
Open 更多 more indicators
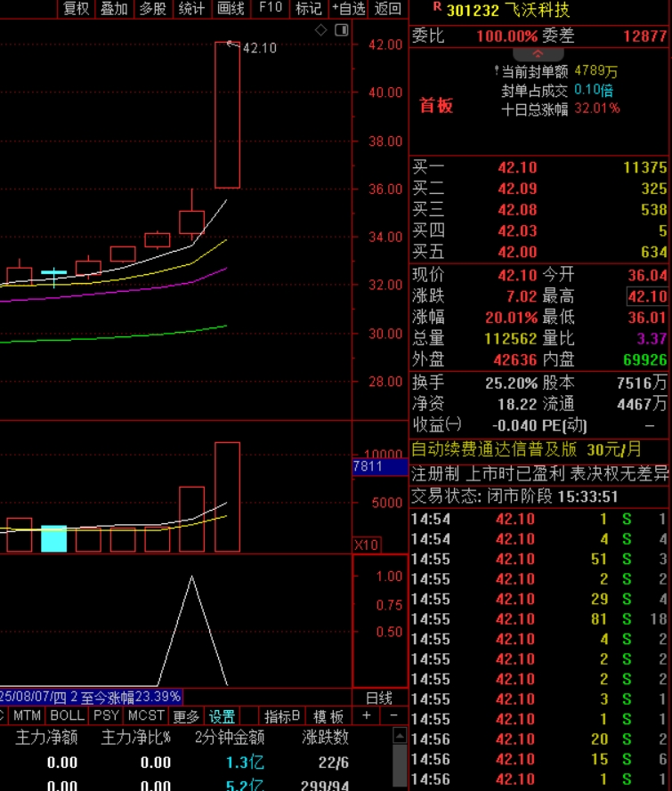coord(186,716)
